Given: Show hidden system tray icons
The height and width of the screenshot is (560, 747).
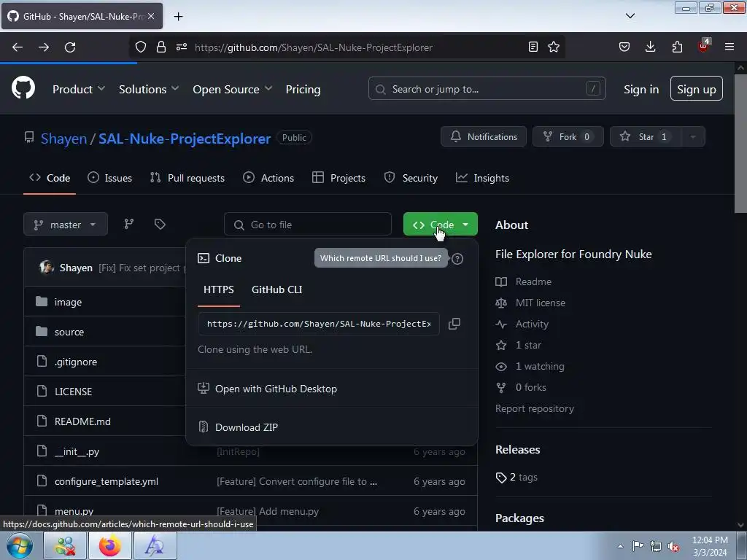Looking at the screenshot, I should [x=620, y=546].
